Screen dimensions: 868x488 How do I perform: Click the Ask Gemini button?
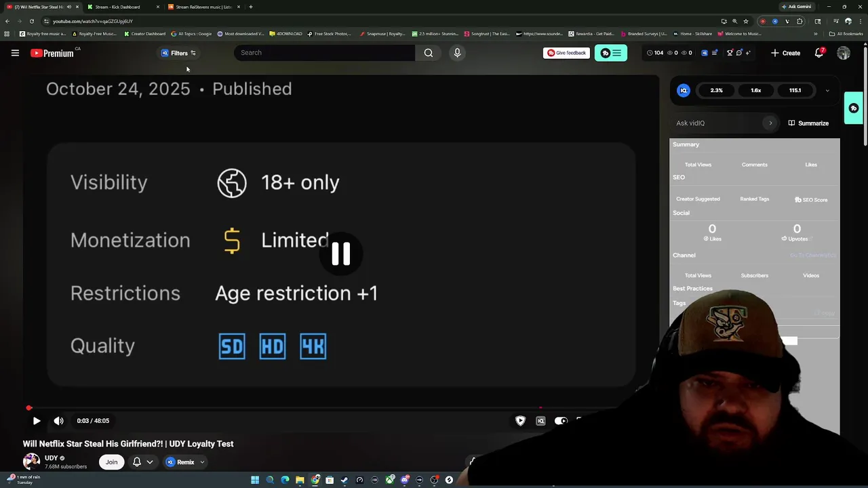796,7
